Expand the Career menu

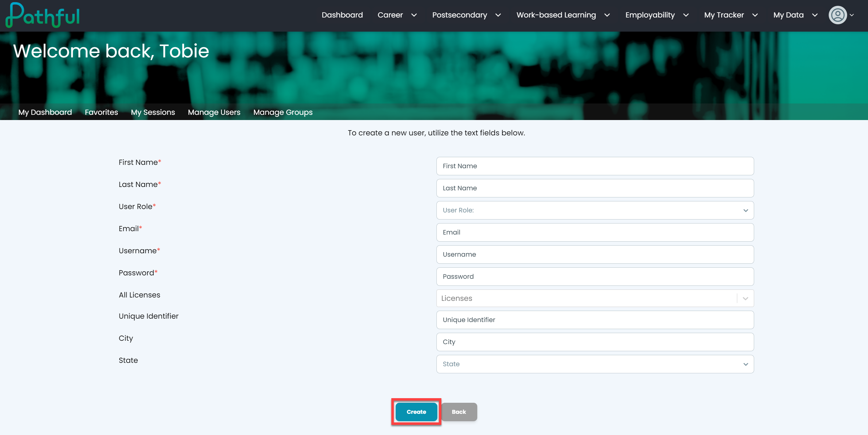click(x=397, y=15)
